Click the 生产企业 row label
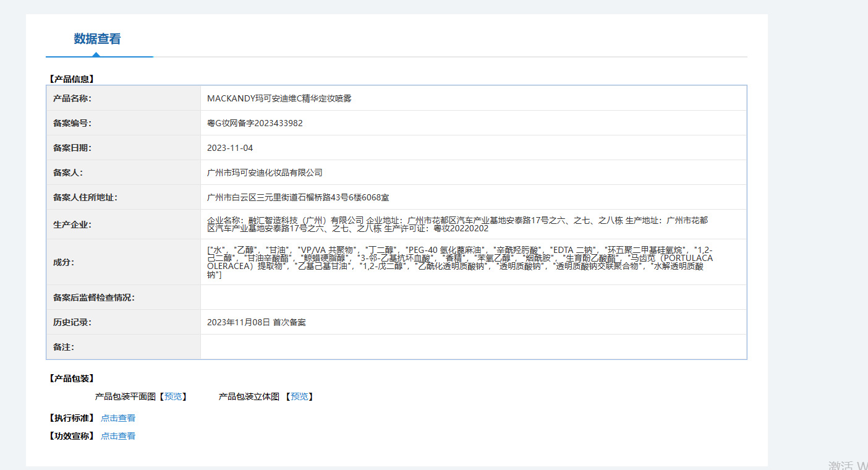 (x=72, y=224)
